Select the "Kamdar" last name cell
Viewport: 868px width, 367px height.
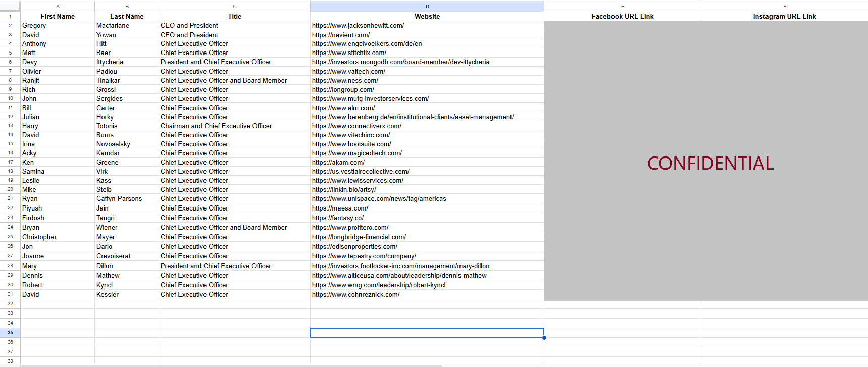pos(127,153)
